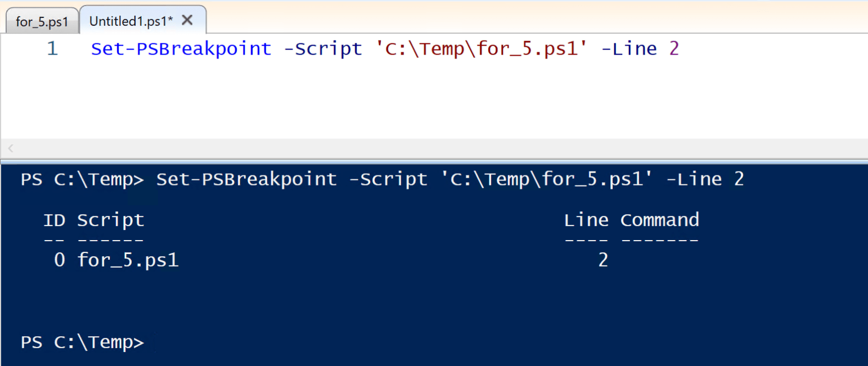Click the Script column header in console
The width and height of the screenshot is (868, 366).
pos(110,220)
